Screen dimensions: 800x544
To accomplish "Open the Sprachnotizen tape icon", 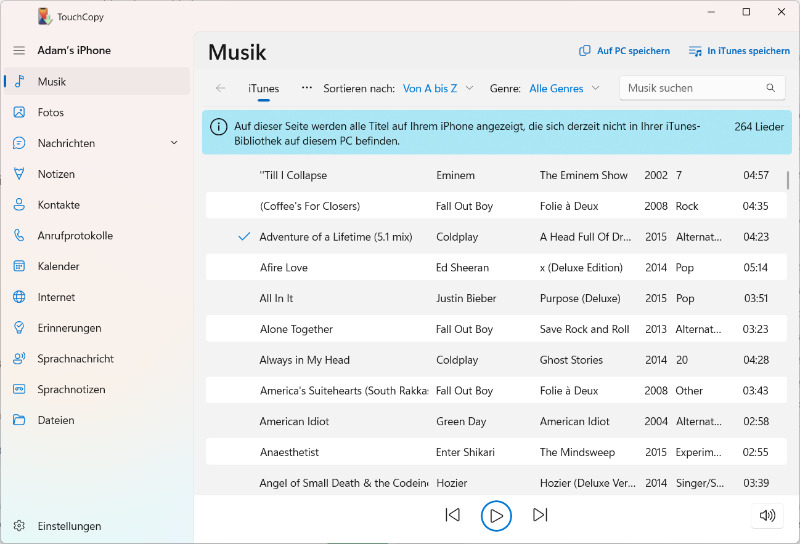I will click(x=19, y=389).
